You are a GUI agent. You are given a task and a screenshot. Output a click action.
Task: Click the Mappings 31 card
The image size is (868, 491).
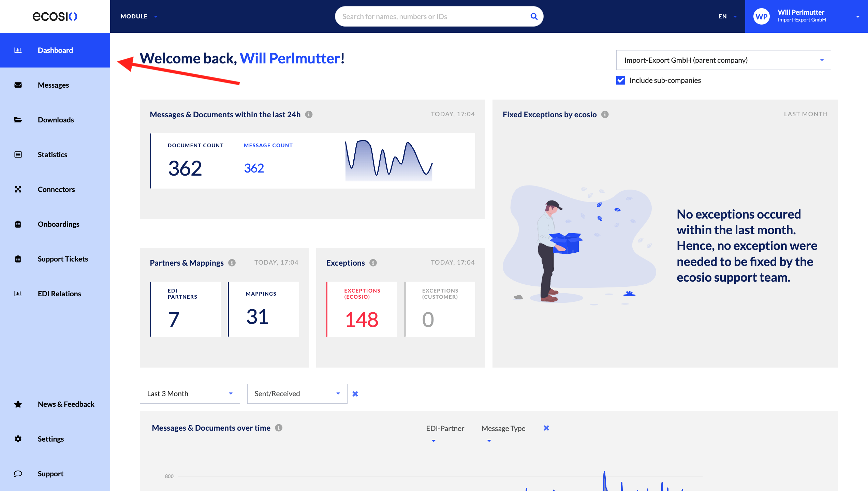pyautogui.click(x=263, y=309)
